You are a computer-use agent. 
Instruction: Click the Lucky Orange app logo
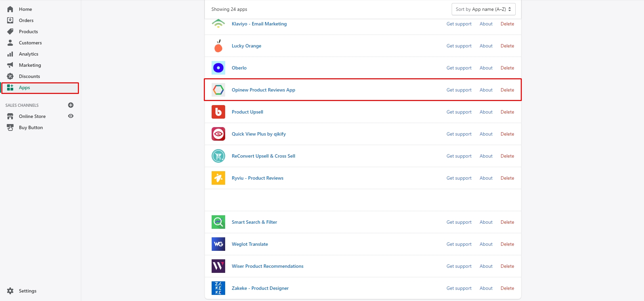tap(218, 46)
